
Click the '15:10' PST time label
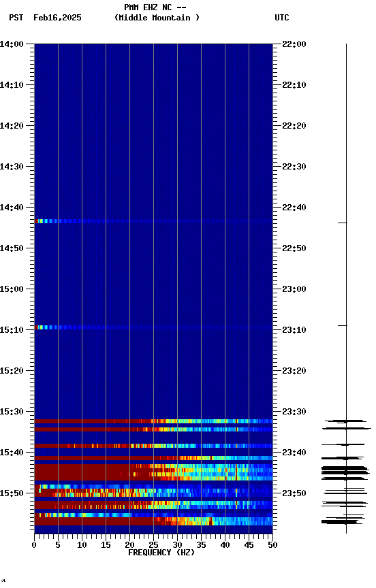[x=12, y=330]
